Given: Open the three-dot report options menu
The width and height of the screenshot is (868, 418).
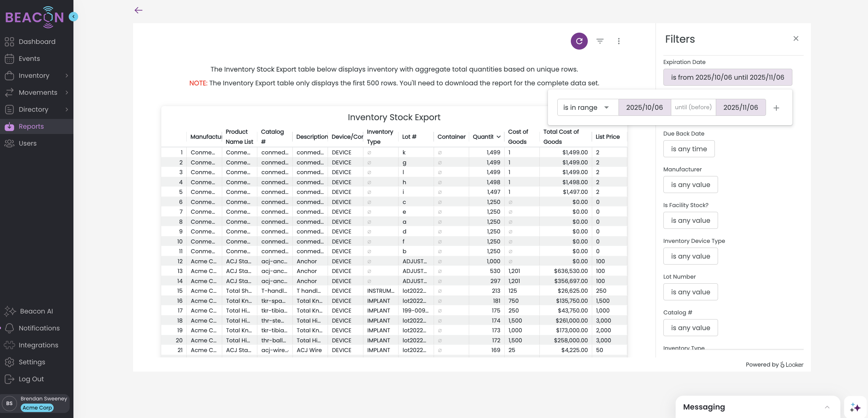Looking at the screenshot, I should tap(618, 41).
